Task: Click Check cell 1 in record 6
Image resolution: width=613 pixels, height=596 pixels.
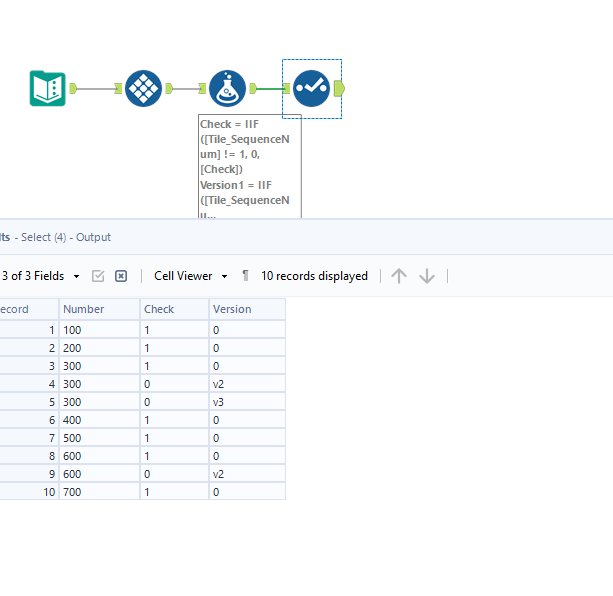Action: pyautogui.click(x=174, y=420)
